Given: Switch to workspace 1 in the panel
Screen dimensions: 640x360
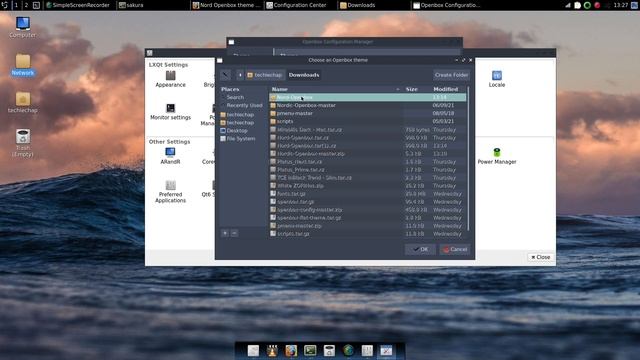Looking at the screenshot, I should [x=16, y=5].
